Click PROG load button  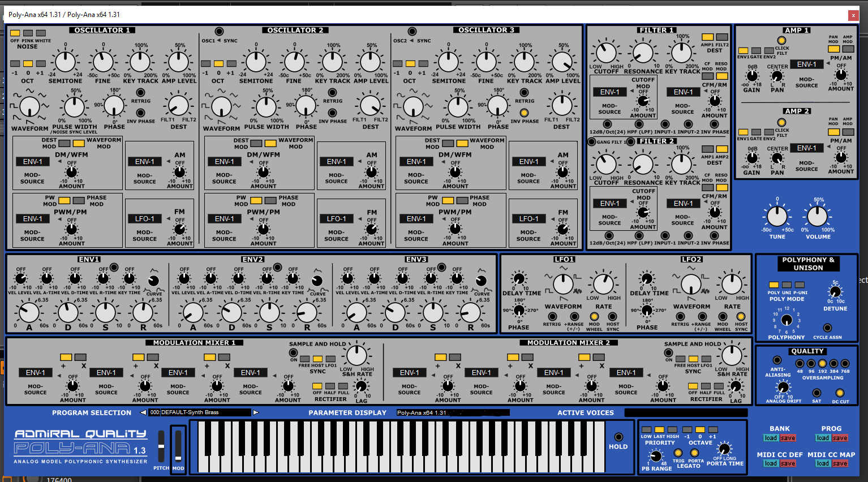coord(823,438)
